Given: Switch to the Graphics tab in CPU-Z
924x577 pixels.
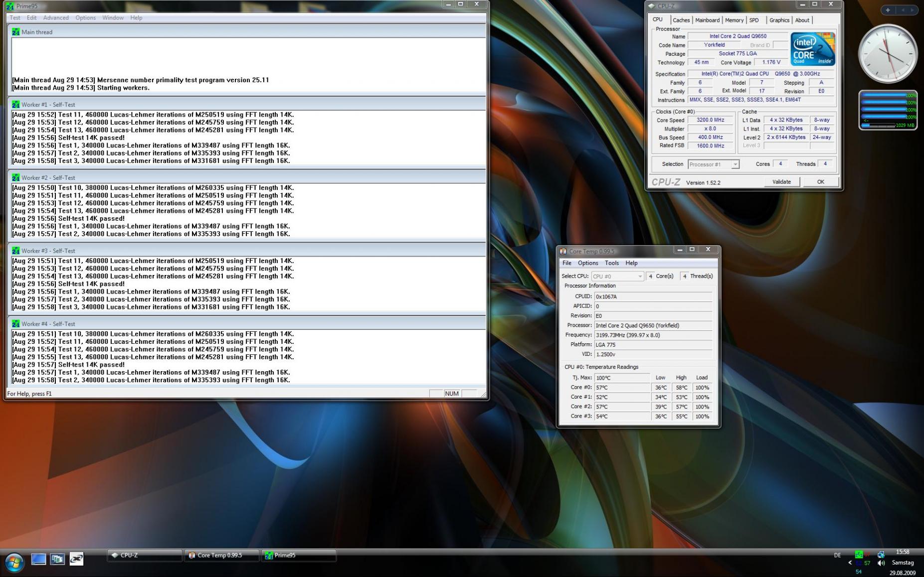Looking at the screenshot, I should coord(779,20).
